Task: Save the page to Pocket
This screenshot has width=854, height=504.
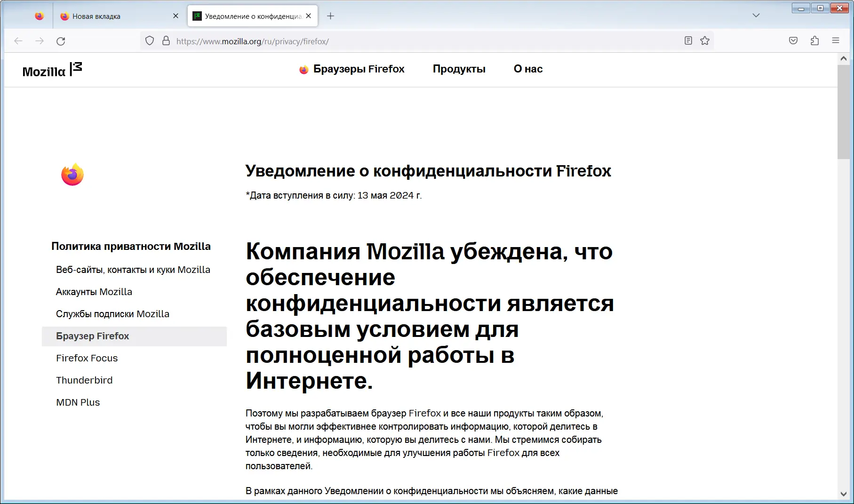Action: [793, 40]
